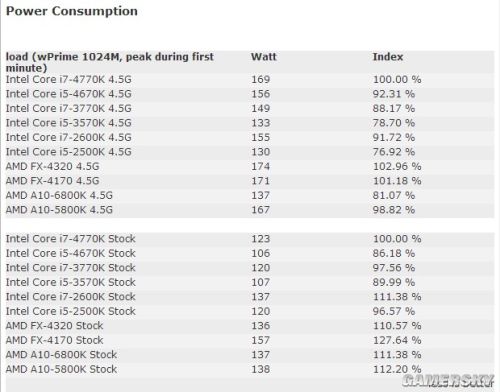Select Intel Core i7-4770K 4.5G row
Image resolution: width=500 pixels, height=392 pixels.
pos(250,80)
